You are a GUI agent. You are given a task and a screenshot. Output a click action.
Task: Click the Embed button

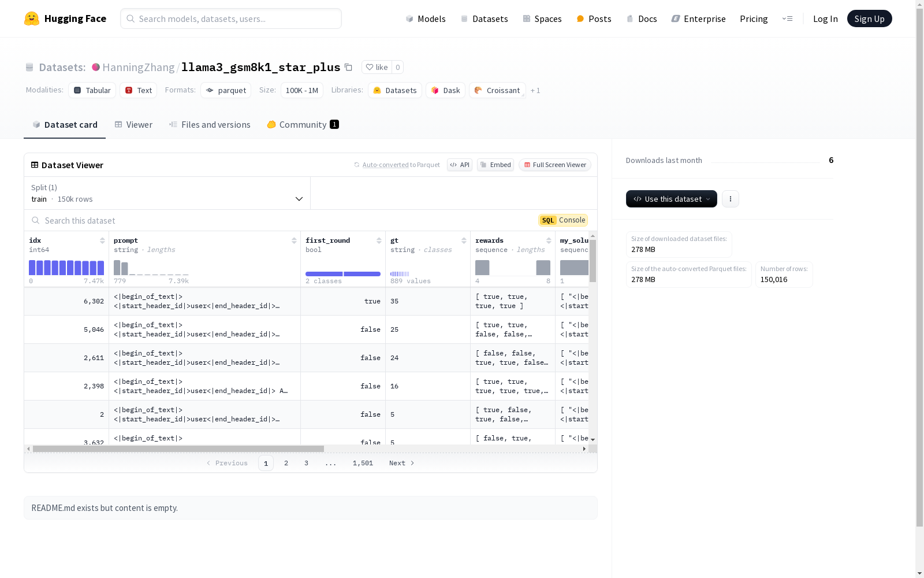pos(495,165)
